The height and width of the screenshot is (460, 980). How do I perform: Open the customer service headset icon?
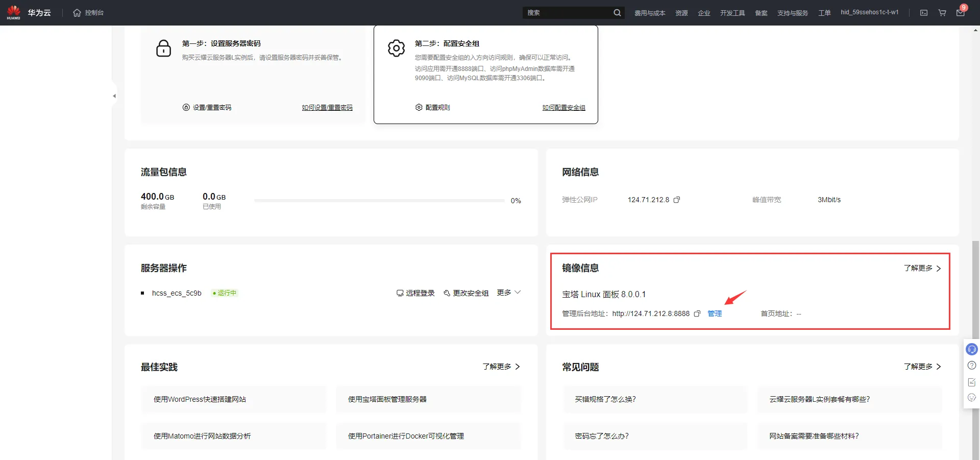(972, 349)
